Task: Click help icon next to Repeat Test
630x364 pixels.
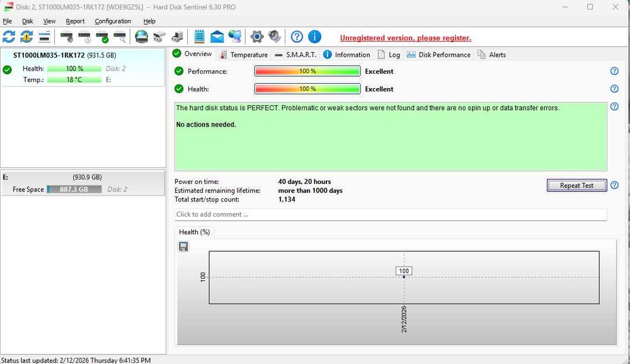Action: click(614, 185)
